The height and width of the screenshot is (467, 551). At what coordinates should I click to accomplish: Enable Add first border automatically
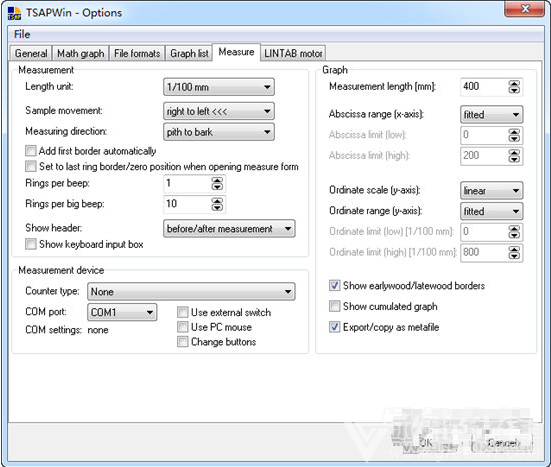point(31,151)
